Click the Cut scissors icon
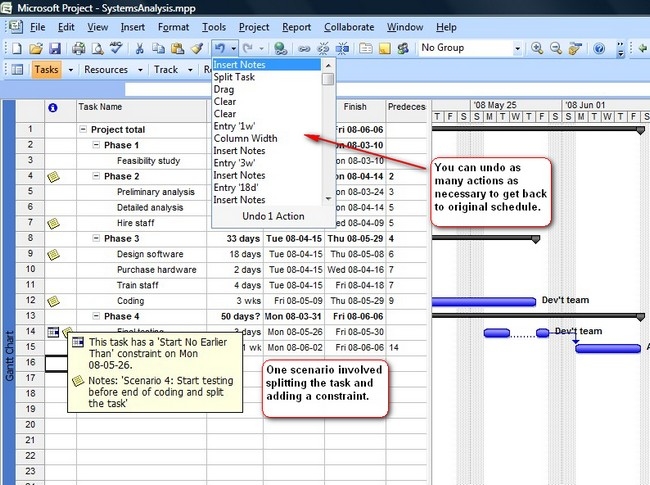The height and width of the screenshot is (485, 650). (140, 48)
